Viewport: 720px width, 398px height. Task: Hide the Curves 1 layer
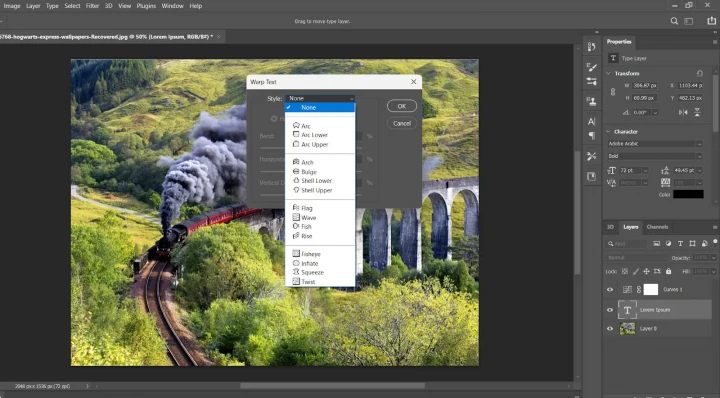coord(610,290)
